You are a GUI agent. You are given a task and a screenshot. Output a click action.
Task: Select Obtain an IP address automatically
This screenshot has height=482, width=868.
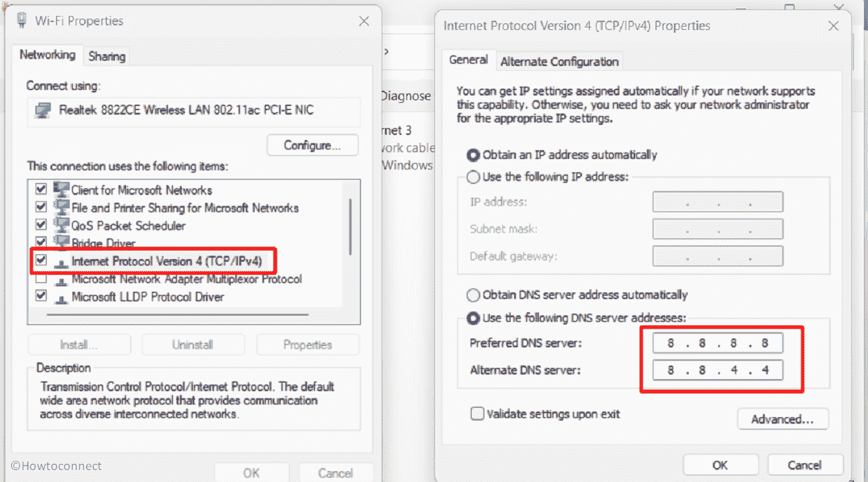[473, 155]
